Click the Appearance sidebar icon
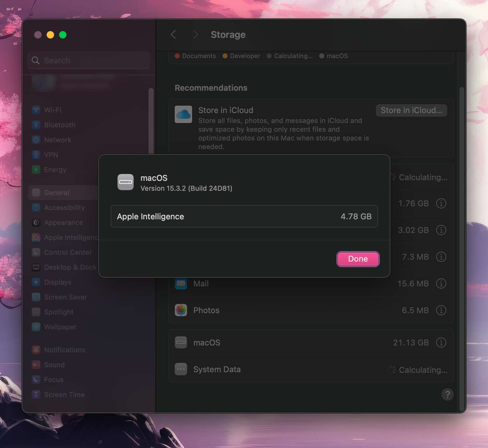488x448 pixels. coord(36,222)
